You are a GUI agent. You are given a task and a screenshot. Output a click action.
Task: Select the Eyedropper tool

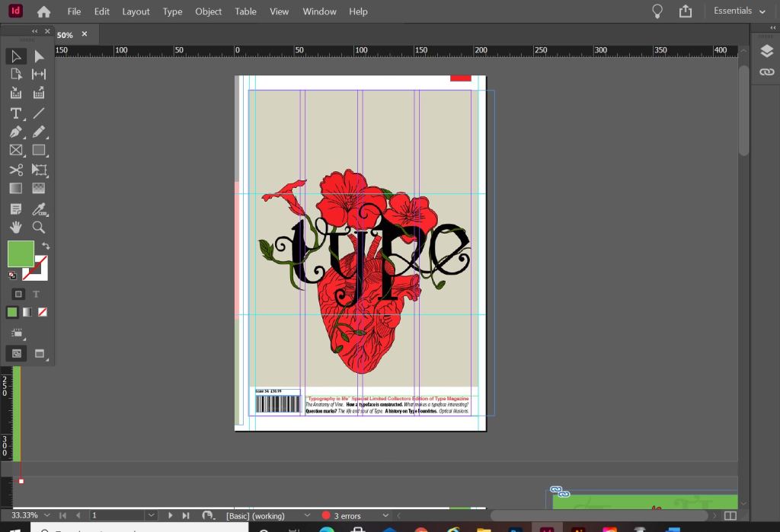pyautogui.click(x=39, y=209)
